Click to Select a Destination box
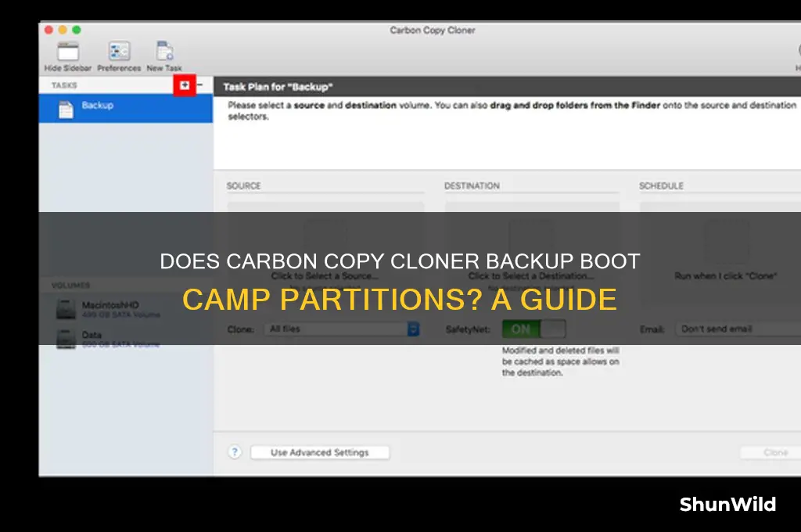Image resolution: width=801 pixels, height=532 pixels. point(532,253)
